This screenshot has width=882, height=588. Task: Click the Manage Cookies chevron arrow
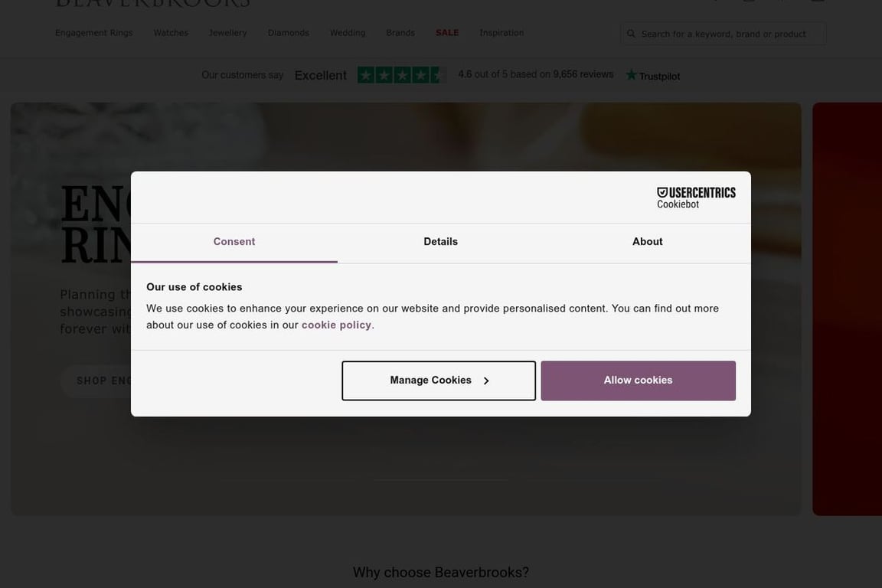tap(486, 381)
